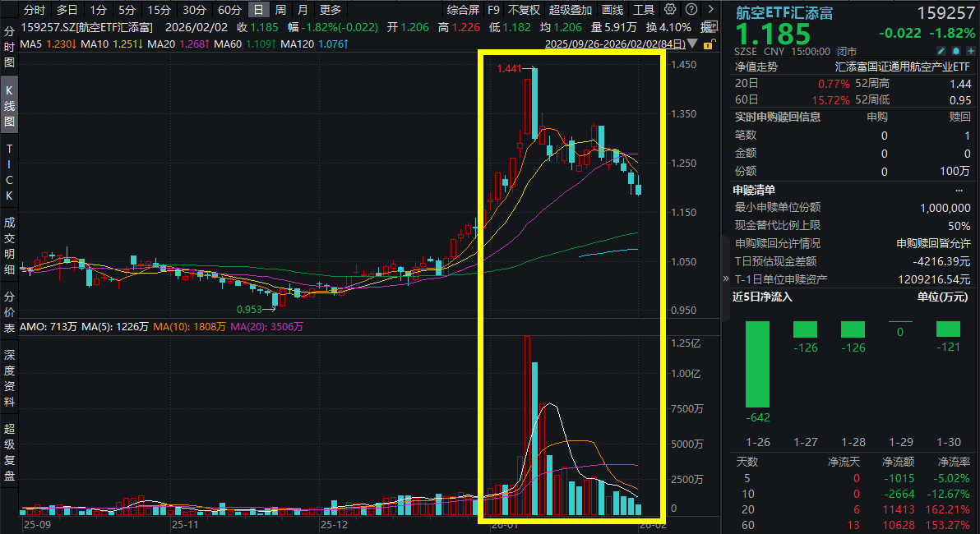Set a price alert with the bell icon
The image size is (980, 534).
(957, 51)
